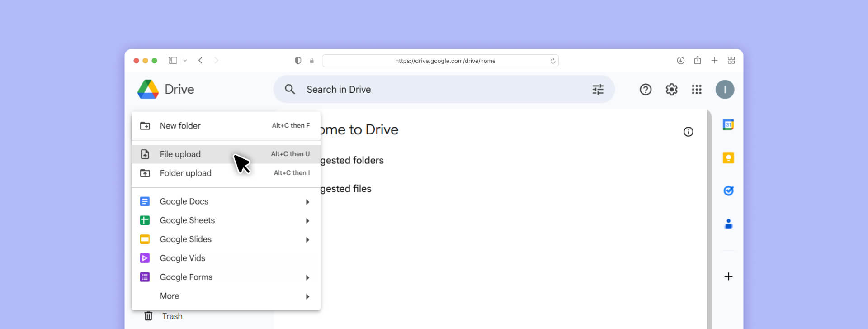Viewport: 868px width, 329px height.
Task: Expand Google Docs submenu arrow
Action: pos(307,202)
